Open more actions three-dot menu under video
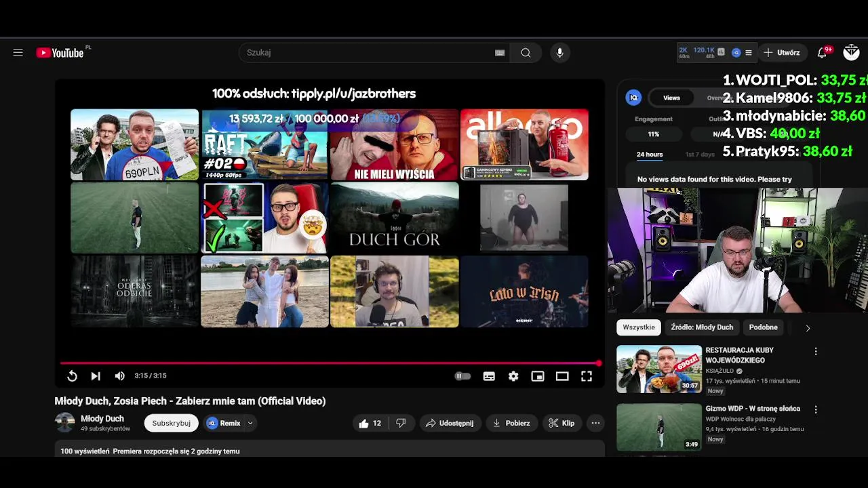Screen dimensions: 868x488 pyautogui.click(x=595, y=423)
